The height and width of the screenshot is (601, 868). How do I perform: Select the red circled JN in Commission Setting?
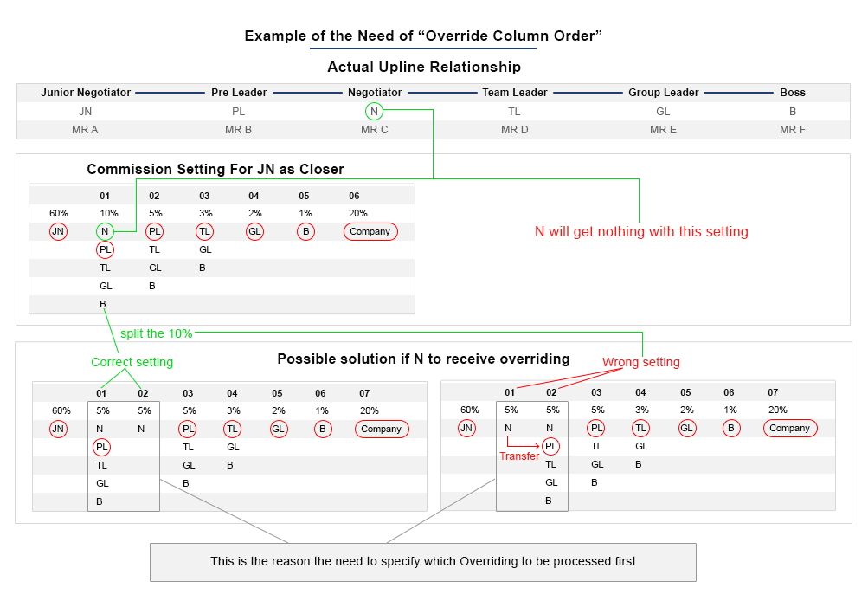pyautogui.click(x=58, y=231)
